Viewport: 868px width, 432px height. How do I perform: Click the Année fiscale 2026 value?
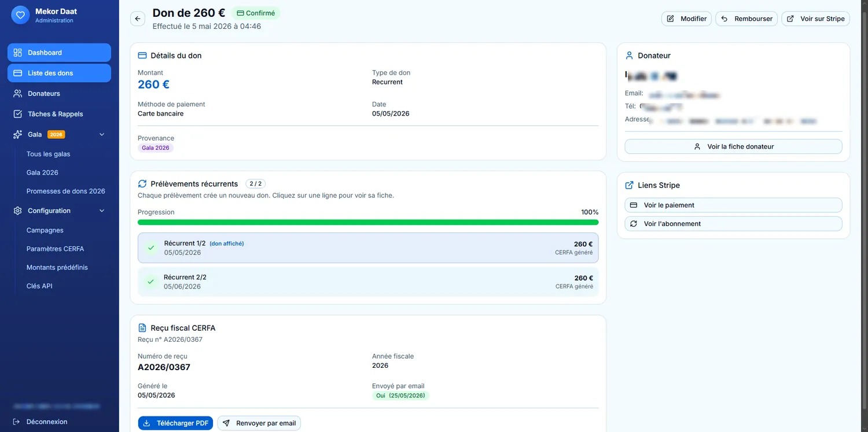coord(380,365)
